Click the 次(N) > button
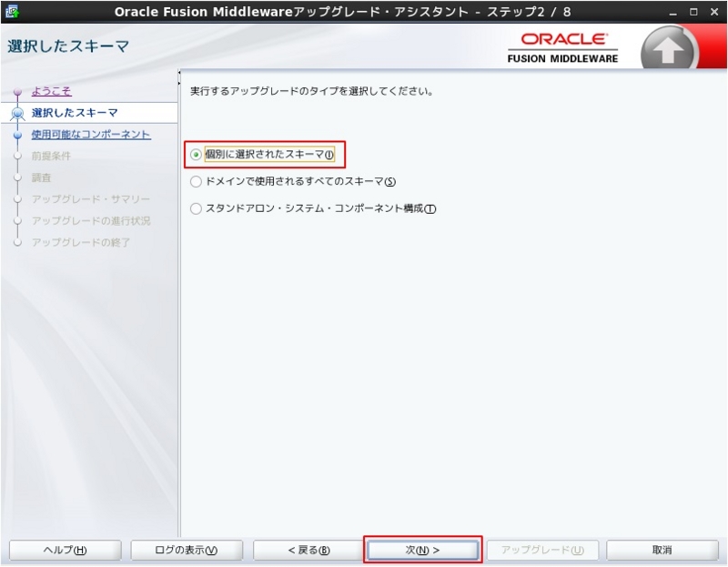 click(x=422, y=550)
